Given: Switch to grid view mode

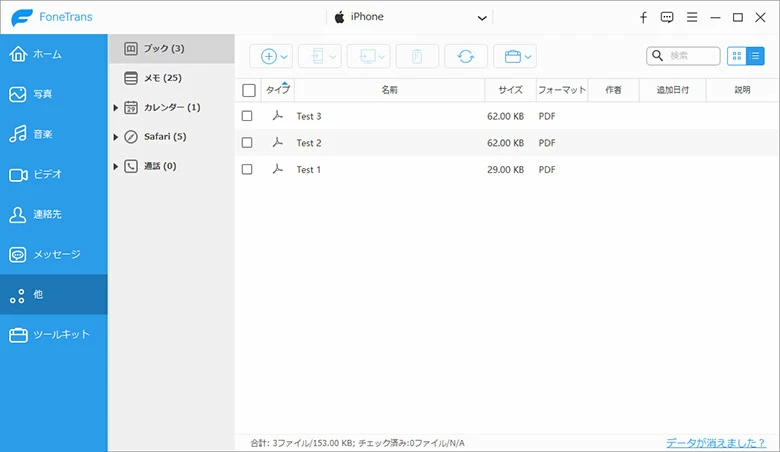Looking at the screenshot, I should pos(737,56).
